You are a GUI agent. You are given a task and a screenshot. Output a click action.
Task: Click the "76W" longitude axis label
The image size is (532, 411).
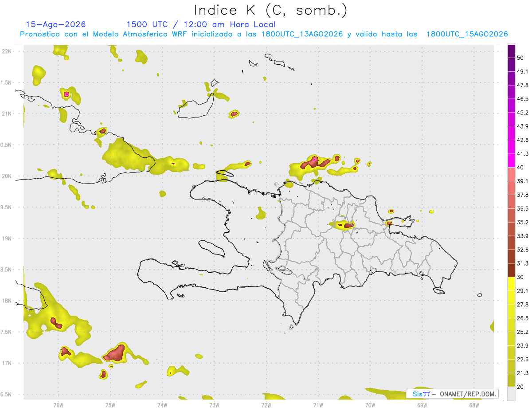click(58, 404)
